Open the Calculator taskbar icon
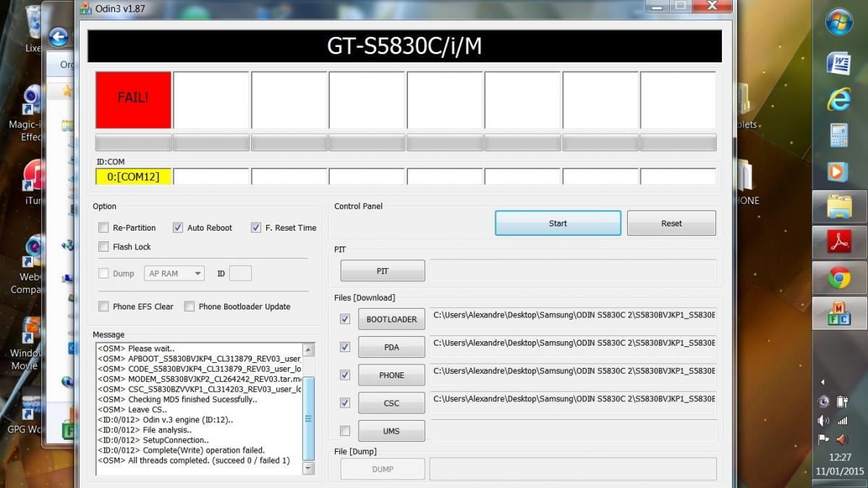Image resolution: width=868 pixels, height=488 pixels. [x=839, y=135]
